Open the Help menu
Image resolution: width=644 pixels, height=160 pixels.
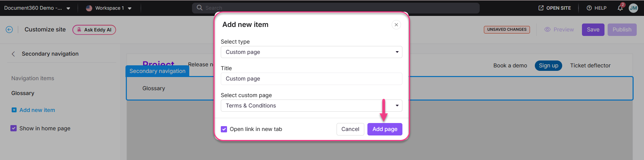pos(597,8)
